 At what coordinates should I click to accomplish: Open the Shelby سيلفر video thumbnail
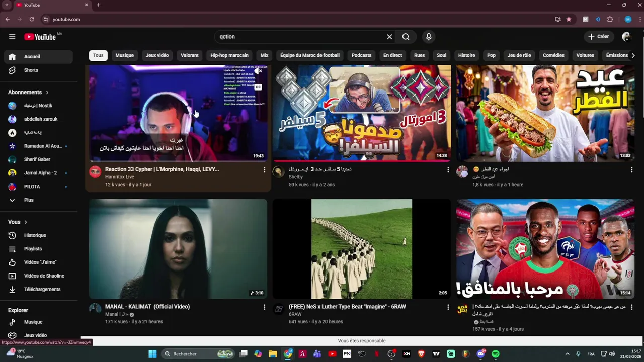pyautogui.click(x=362, y=113)
